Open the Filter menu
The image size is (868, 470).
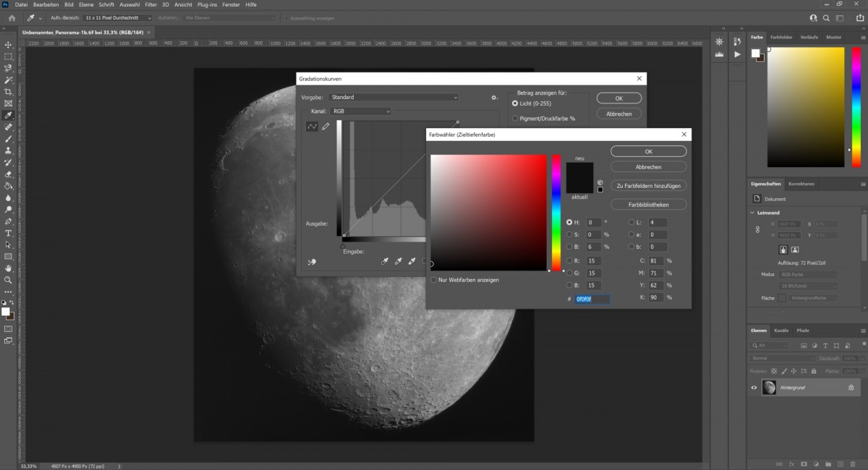pyautogui.click(x=150, y=5)
